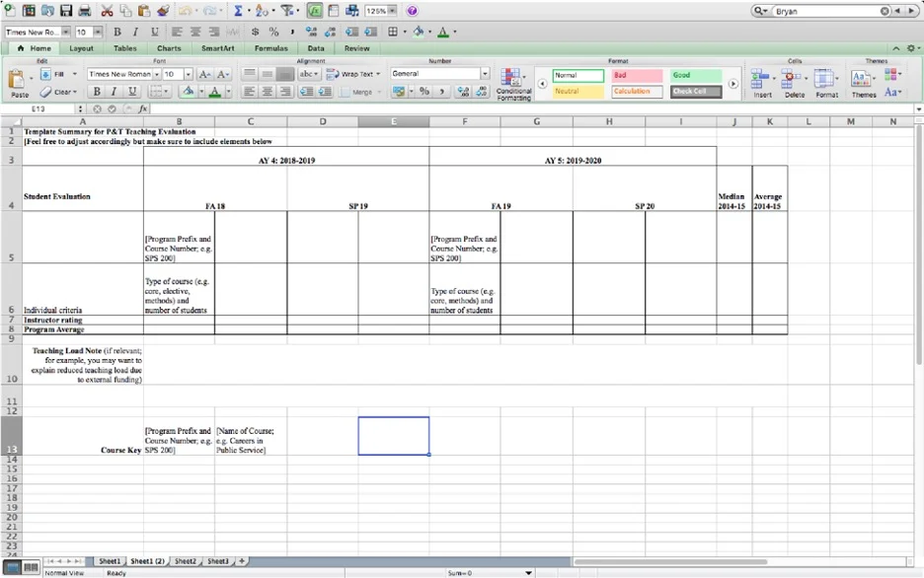
Task: Click Decrease Font Size A button in the ribbon
Action: coord(223,74)
